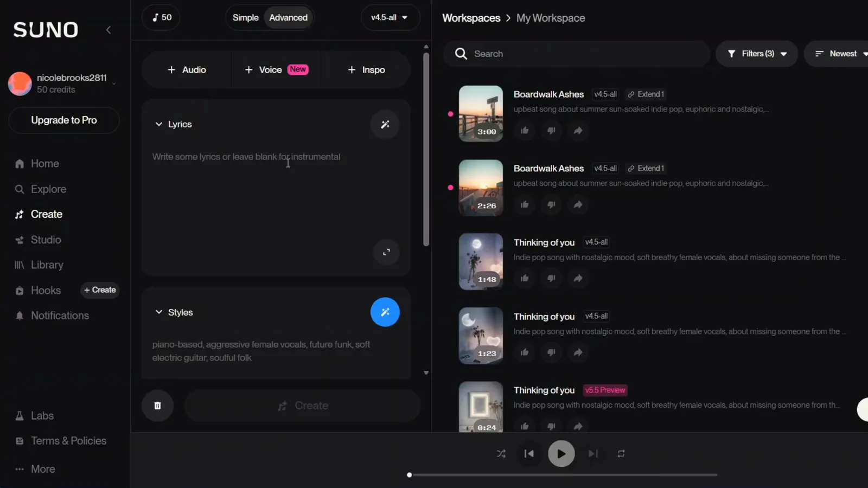Collapse the Styles section chevron
Image resolution: width=868 pixels, height=488 pixels.
159,312
